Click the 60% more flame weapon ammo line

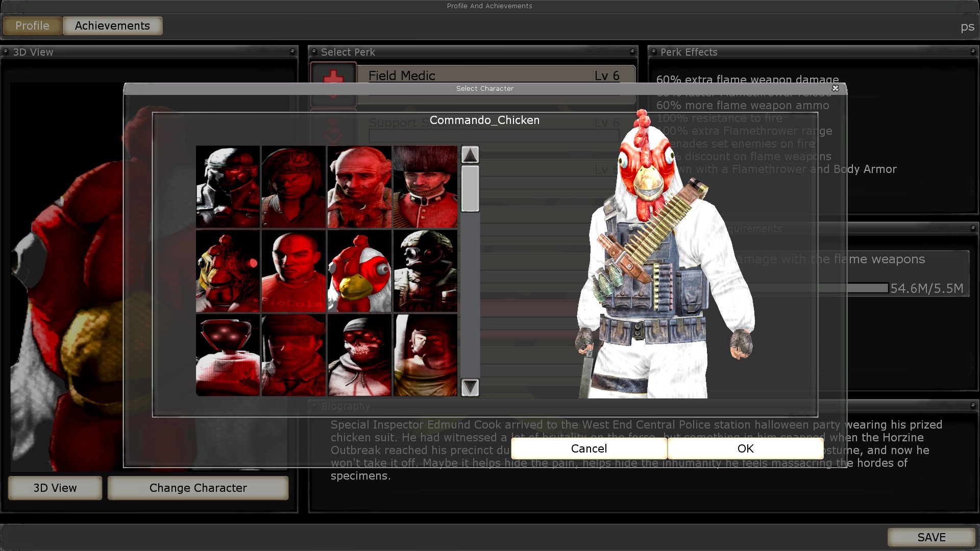coord(743,106)
